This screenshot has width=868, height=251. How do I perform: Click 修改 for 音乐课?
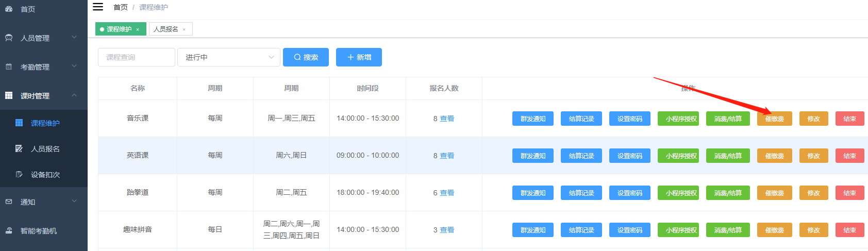click(814, 119)
